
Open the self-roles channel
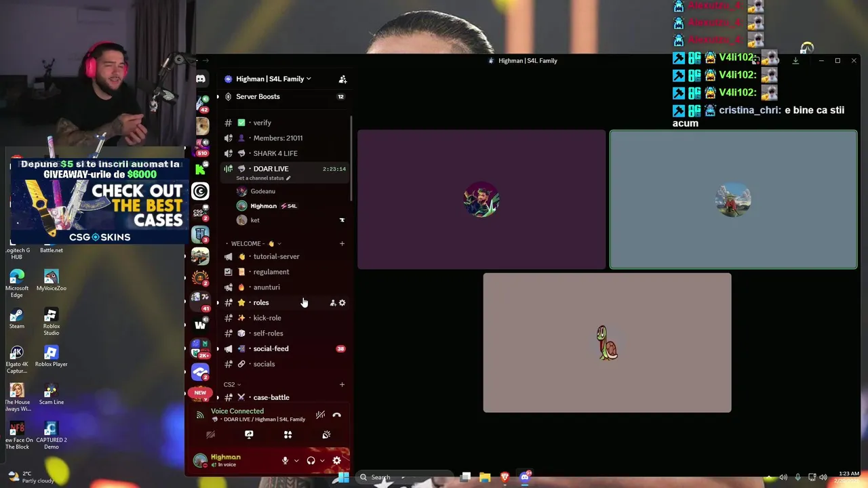pos(285,333)
